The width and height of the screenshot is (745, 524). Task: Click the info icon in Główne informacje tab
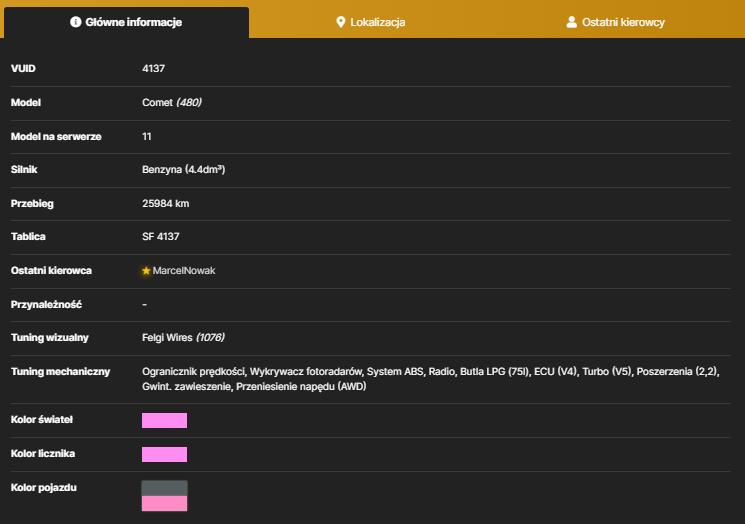(x=76, y=22)
